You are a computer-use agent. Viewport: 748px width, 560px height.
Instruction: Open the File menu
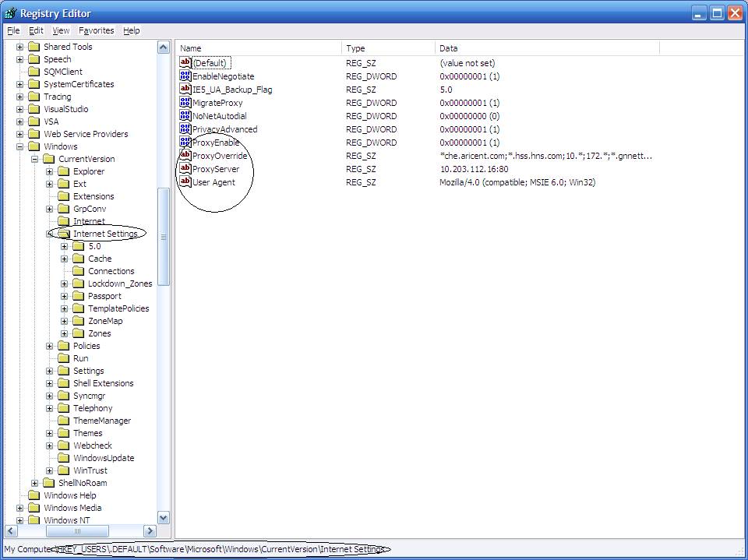click(13, 30)
